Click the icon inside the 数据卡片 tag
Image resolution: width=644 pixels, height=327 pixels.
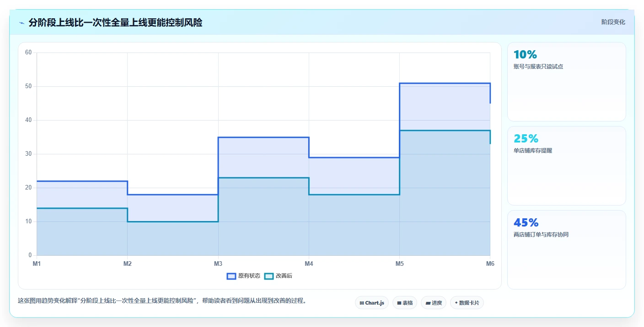[456, 303]
